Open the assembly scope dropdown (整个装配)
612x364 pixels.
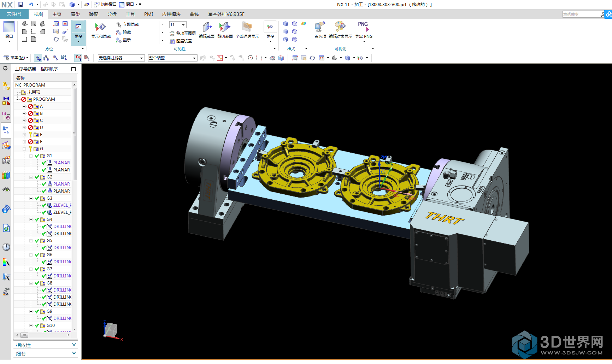pos(172,58)
